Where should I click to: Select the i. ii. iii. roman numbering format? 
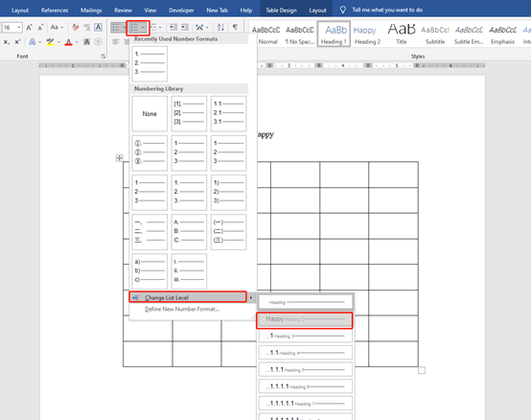pyautogui.click(x=189, y=271)
